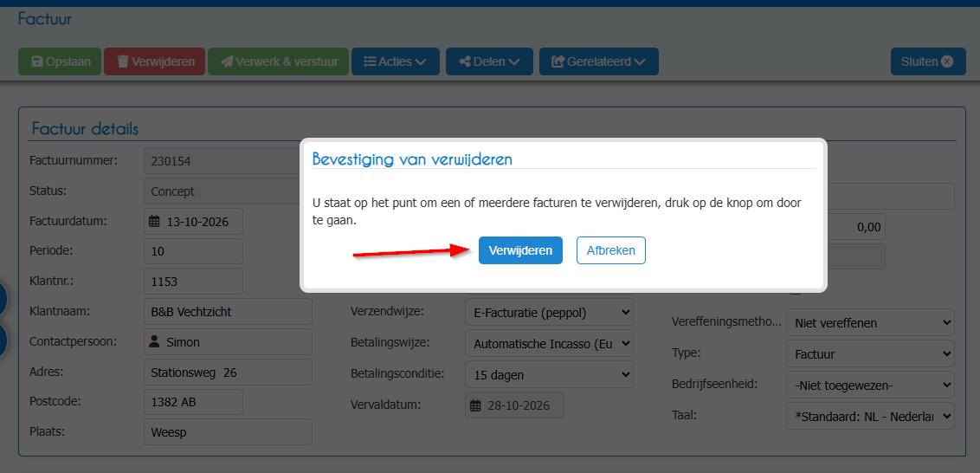The height and width of the screenshot is (473, 980).
Task: Change Betalingsconditie from 15 dagen
Action: point(550,375)
